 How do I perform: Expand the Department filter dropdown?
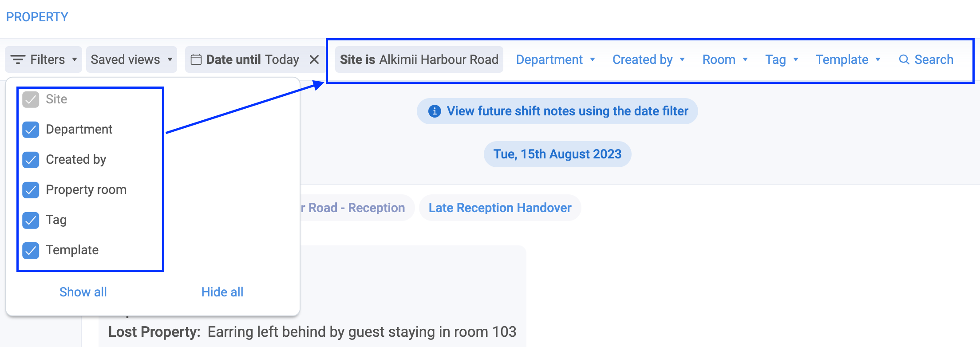click(x=555, y=59)
